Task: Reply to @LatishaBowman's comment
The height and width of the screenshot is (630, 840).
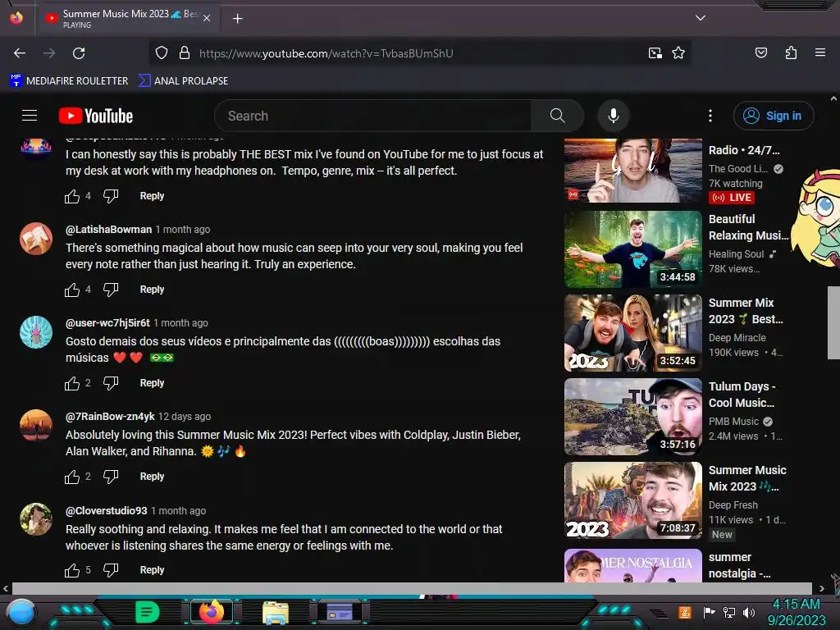Action: [152, 290]
